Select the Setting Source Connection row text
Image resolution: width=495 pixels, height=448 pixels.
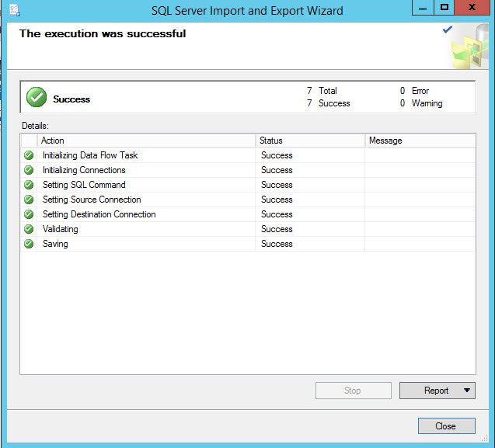pos(92,200)
